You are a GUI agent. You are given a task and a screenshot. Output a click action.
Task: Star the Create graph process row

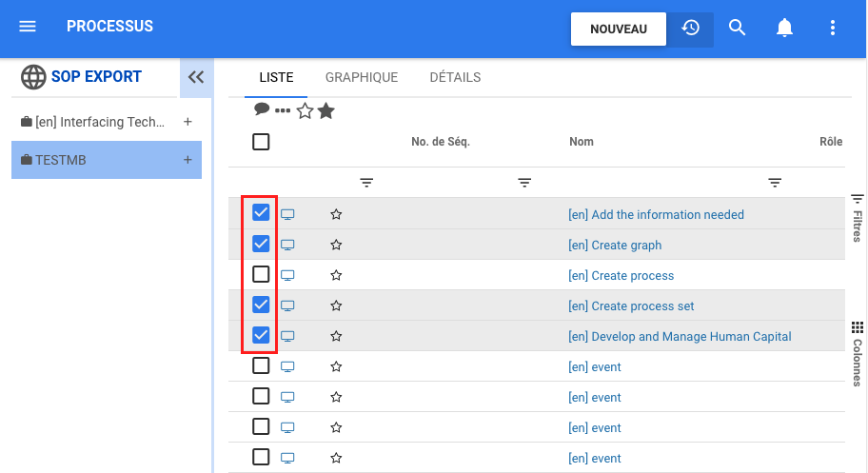point(336,245)
